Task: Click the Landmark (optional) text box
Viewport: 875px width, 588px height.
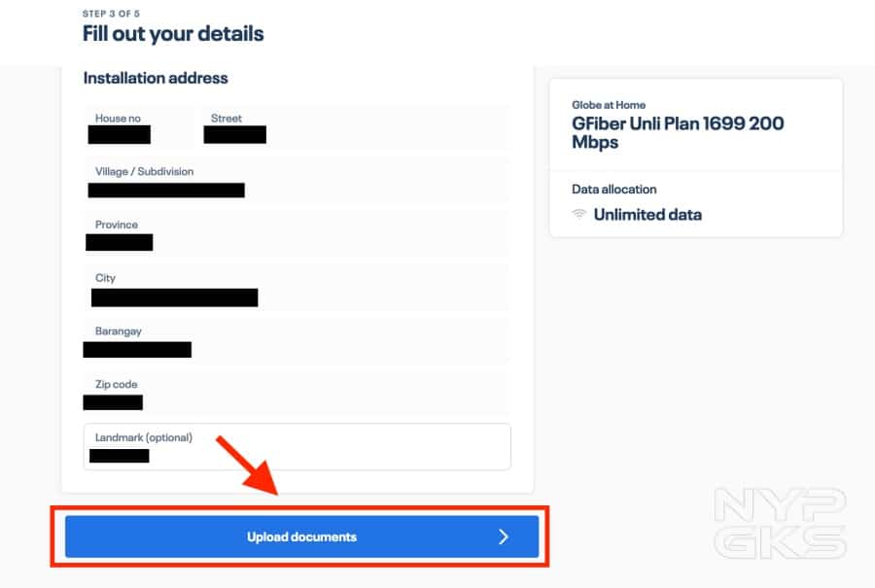Action: point(297,447)
